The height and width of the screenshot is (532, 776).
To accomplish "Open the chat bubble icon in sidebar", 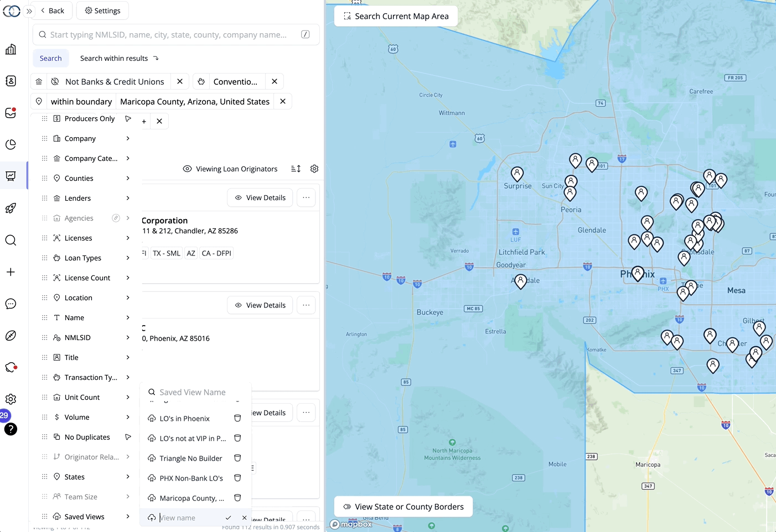I will pos(11,304).
